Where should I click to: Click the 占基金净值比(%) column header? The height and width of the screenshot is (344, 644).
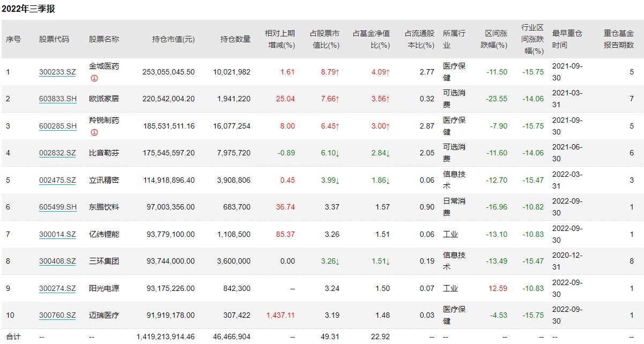point(371,39)
